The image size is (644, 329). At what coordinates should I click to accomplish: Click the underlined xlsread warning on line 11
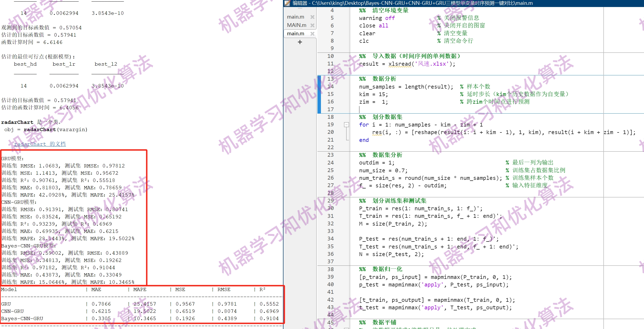400,64
